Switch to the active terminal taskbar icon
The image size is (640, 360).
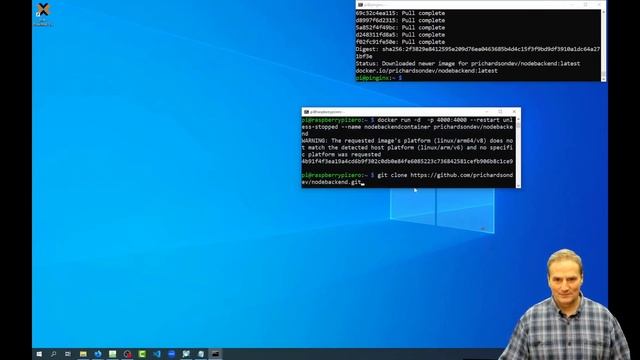coord(216,354)
